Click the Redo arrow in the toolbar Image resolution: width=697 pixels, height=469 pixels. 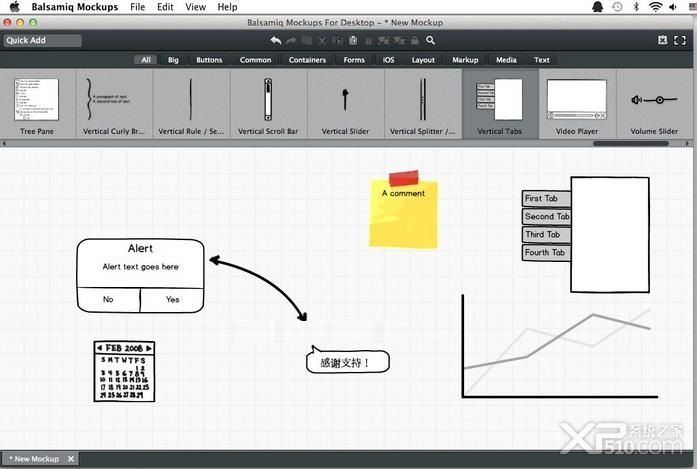coord(291,40)
